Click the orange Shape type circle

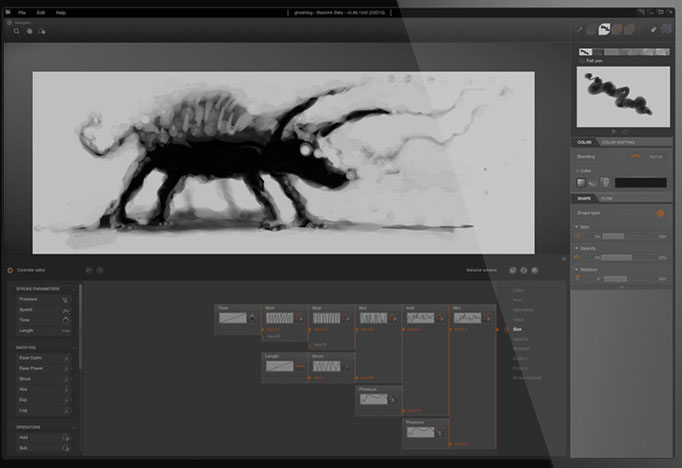661,213
